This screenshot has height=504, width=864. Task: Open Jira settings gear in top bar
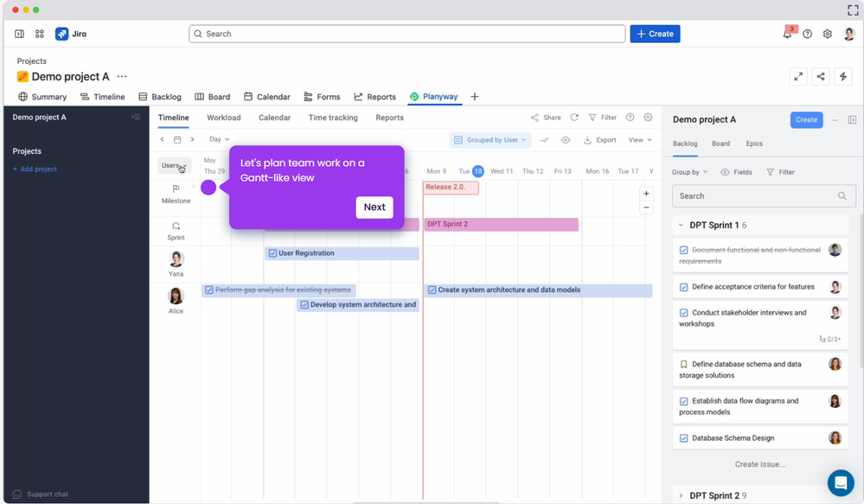827,34
